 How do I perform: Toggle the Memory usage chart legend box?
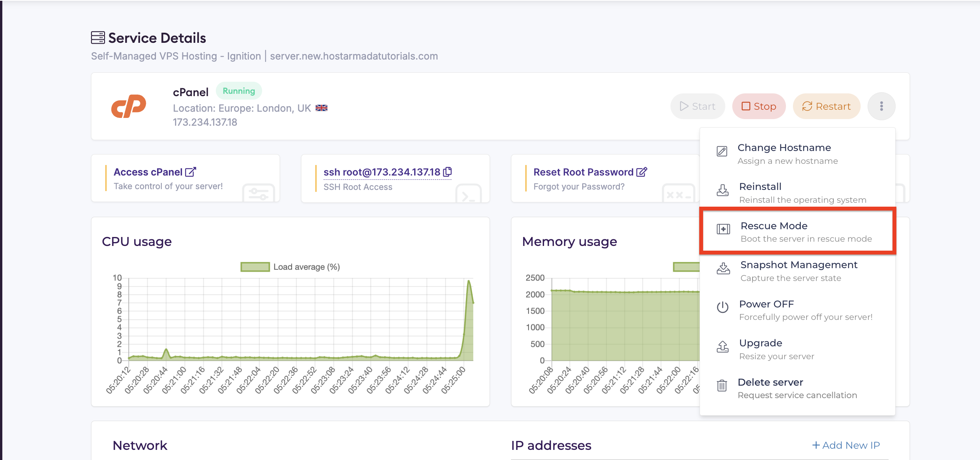pyautogui.click(x=686, y=267)
